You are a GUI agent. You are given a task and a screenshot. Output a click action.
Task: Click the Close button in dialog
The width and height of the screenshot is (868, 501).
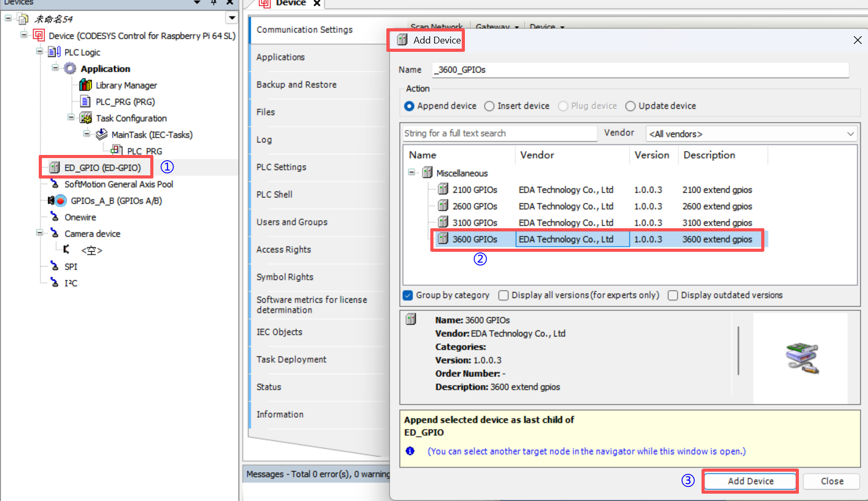click(x=831, y=481)
